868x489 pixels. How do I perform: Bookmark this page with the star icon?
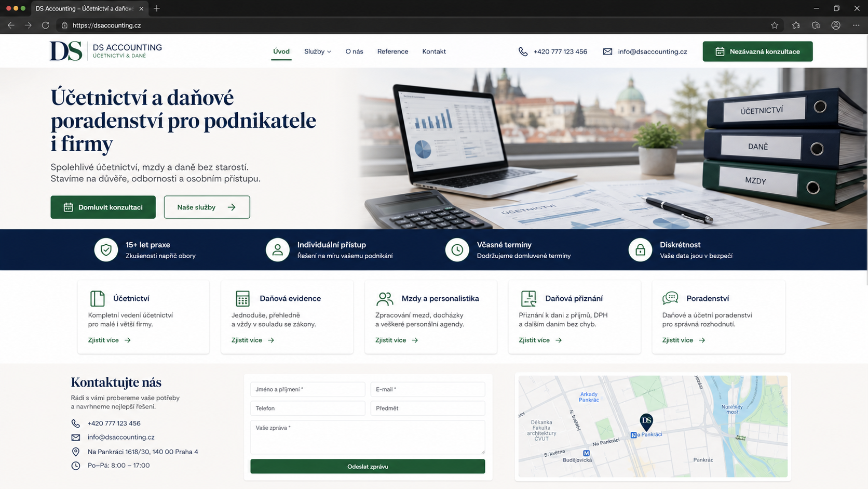[x=775, y=25]
